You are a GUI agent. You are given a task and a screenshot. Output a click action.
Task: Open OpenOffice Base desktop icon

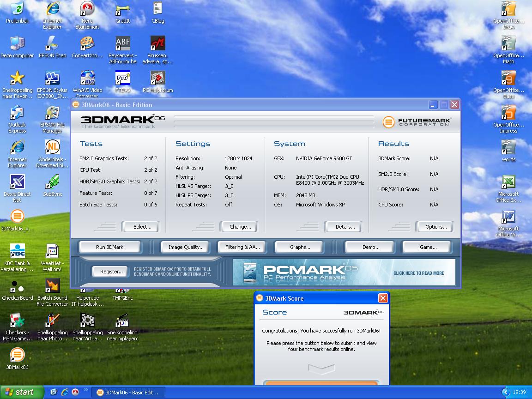click(x=508, y=84)
